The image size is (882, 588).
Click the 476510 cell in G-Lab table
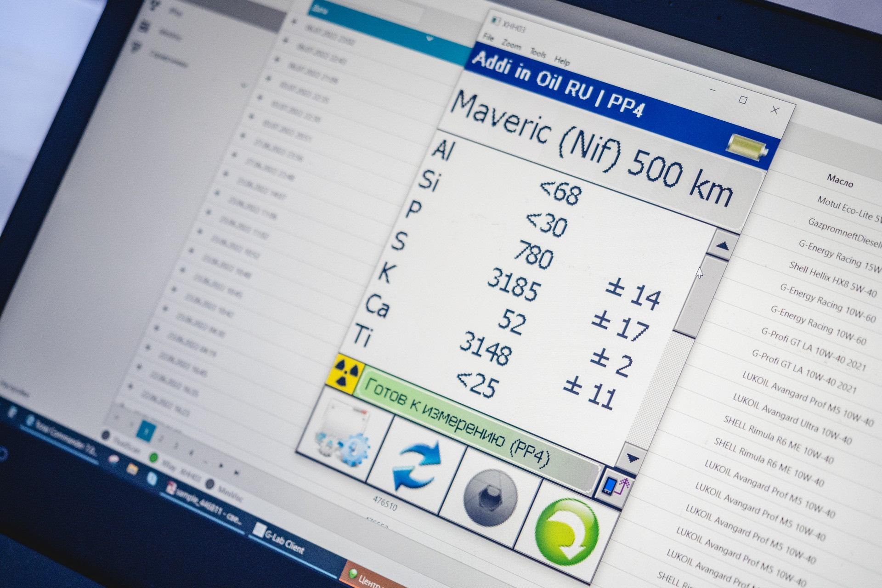tap(385, 503)
